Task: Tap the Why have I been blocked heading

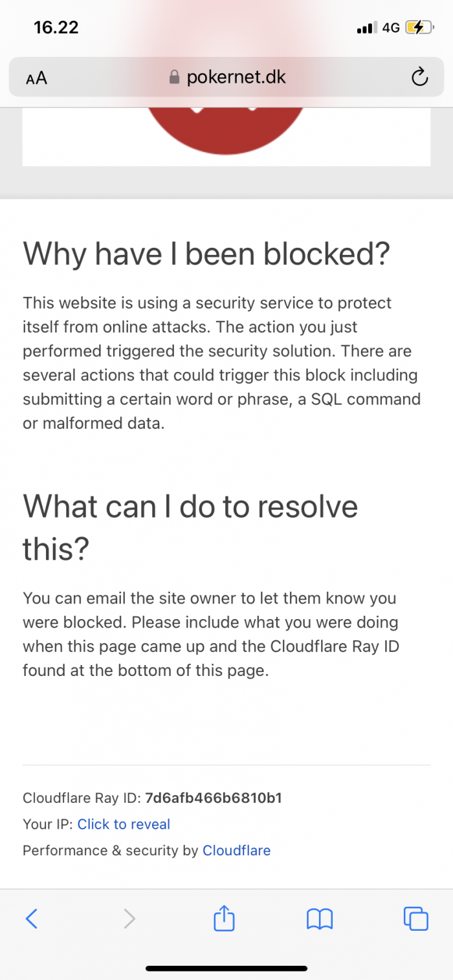Action: click(207, 254)
